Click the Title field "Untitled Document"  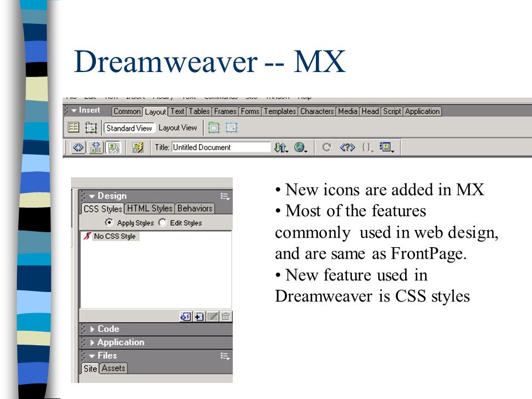point(221,147)
